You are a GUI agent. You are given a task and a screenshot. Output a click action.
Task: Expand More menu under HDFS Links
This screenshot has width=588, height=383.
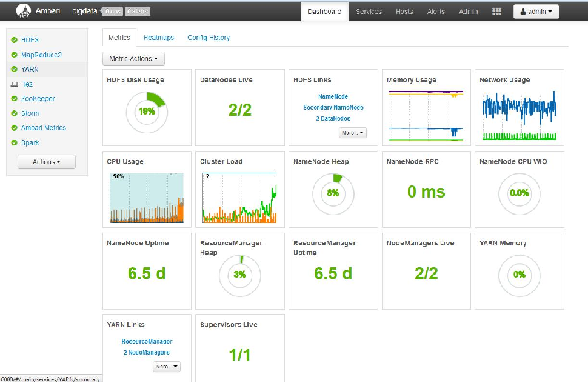point(353,133)
